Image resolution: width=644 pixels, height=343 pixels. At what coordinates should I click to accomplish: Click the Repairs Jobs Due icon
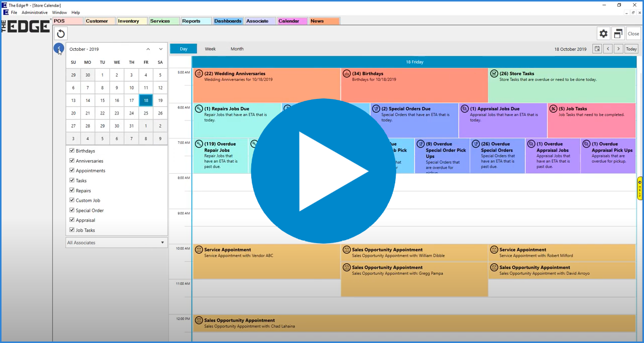pyautogui.click(x=199, y=109)
